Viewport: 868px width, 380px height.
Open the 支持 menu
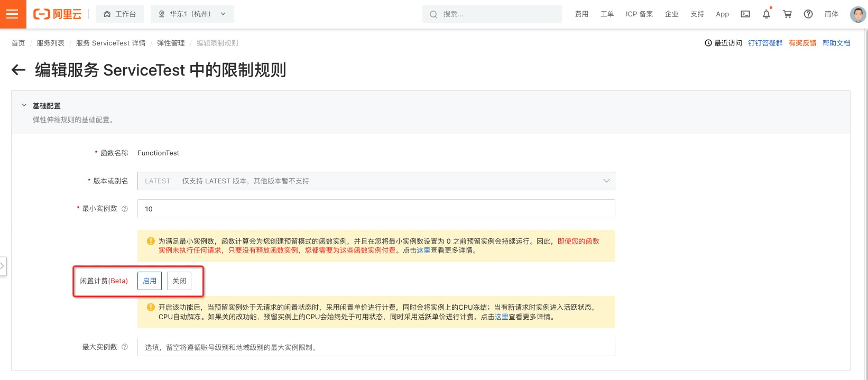[x=697, y=14]
